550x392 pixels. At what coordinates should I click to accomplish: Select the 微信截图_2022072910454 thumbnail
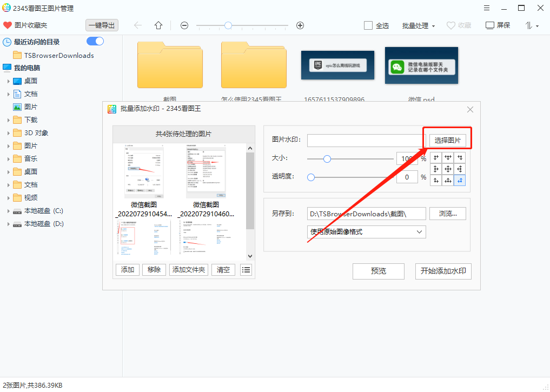click(x=143, y=172)
